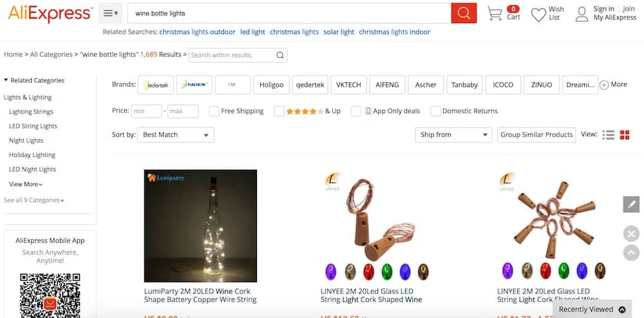Expand View More categories
This screenshot has height=318, width=644.
point(26,184)
